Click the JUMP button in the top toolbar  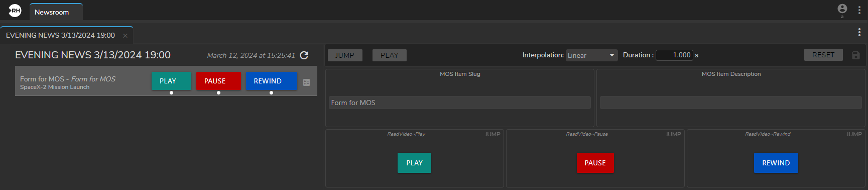click(345, 55)
